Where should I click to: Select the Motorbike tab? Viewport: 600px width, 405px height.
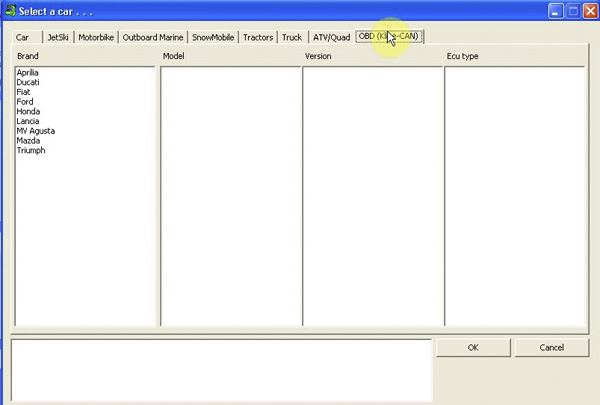point(97,37)
